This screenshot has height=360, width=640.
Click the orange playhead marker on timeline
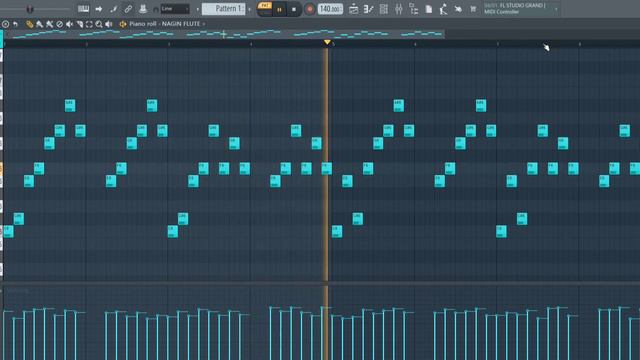click(327, 42)
